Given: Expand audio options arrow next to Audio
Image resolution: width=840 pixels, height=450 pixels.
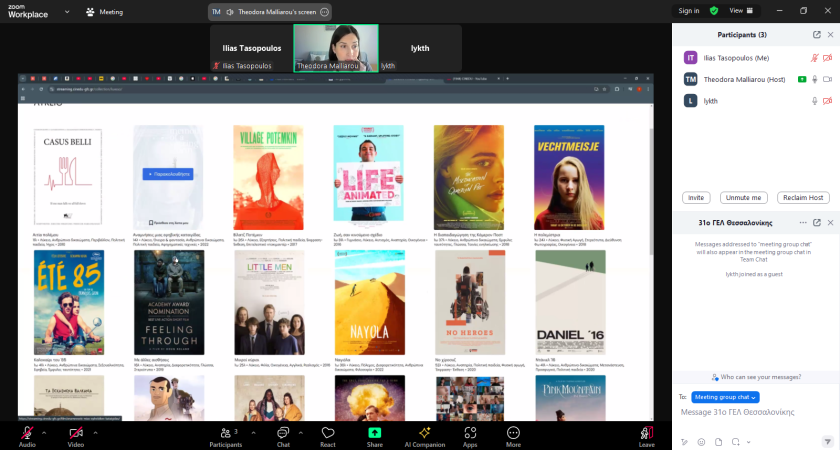Looking at the screenshot, I should click(44, 432).
